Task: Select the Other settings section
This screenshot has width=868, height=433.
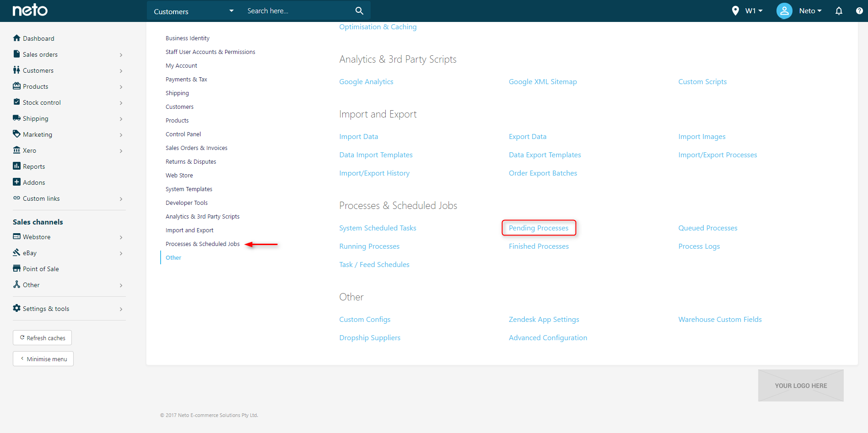Action: 173,257
